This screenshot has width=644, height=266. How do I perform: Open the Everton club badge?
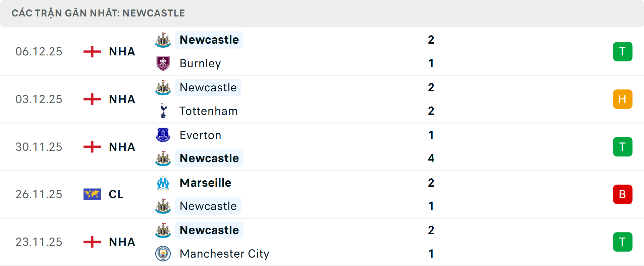(x=163, y=135)
